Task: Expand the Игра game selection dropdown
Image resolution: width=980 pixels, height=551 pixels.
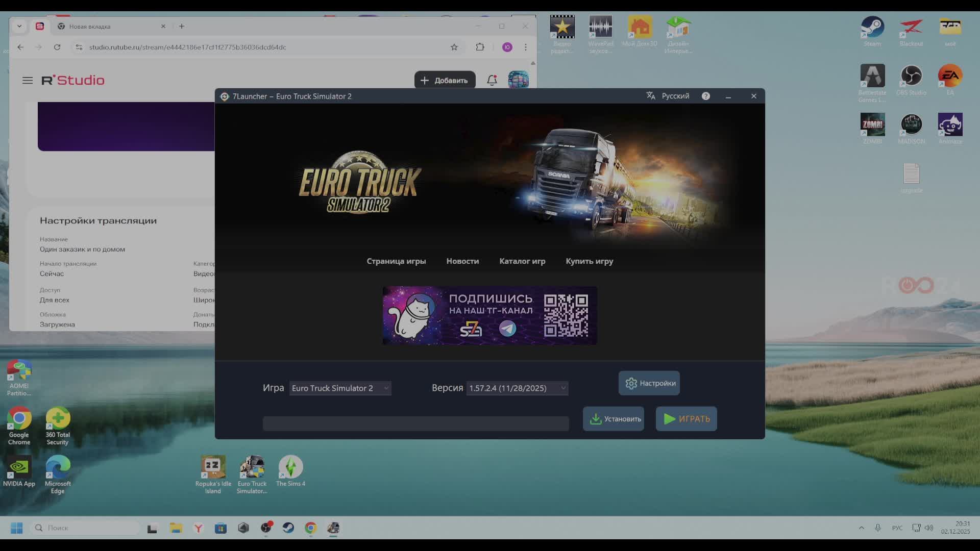Action: click(x=340, y=388)
